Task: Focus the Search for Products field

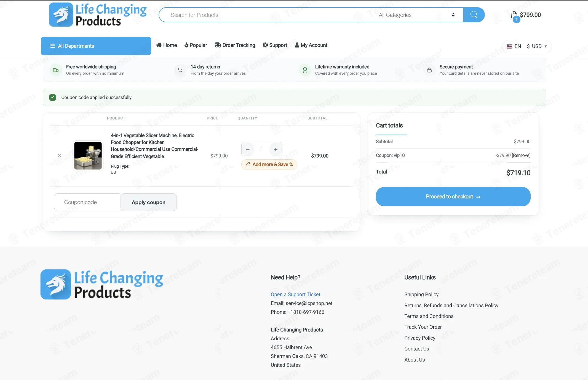Action: coord(267,15)
